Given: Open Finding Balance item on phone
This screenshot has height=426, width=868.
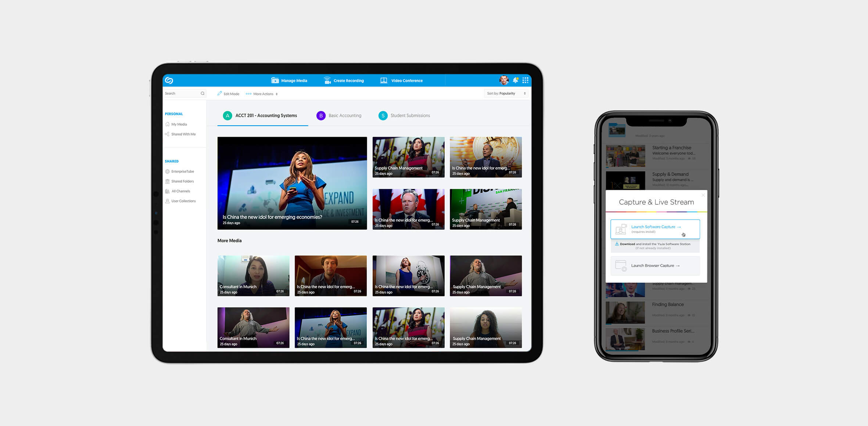Looking at the screenshot, I should 656,312.
